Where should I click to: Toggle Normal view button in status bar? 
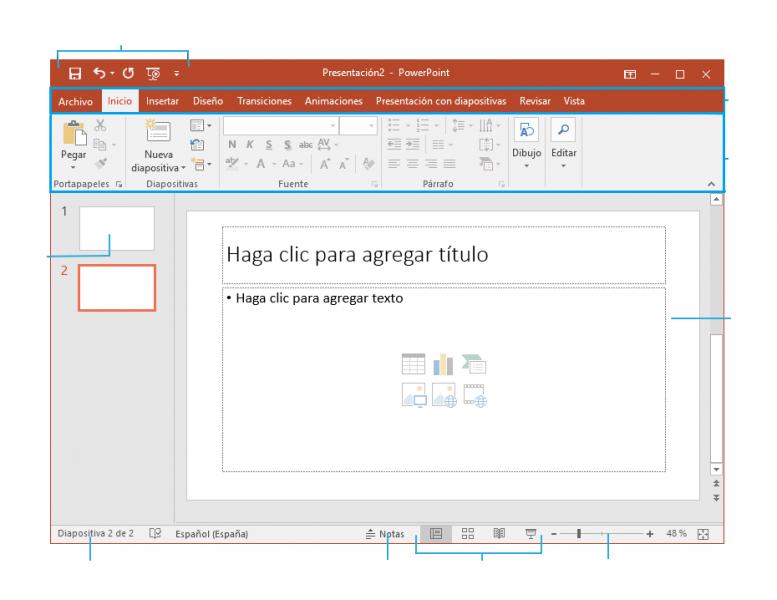(x=435, y=534)
